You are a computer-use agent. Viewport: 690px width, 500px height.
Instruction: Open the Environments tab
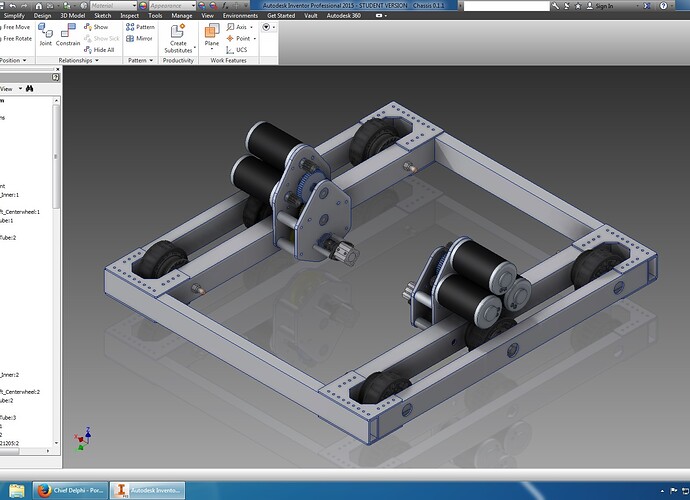click(240, 15)
